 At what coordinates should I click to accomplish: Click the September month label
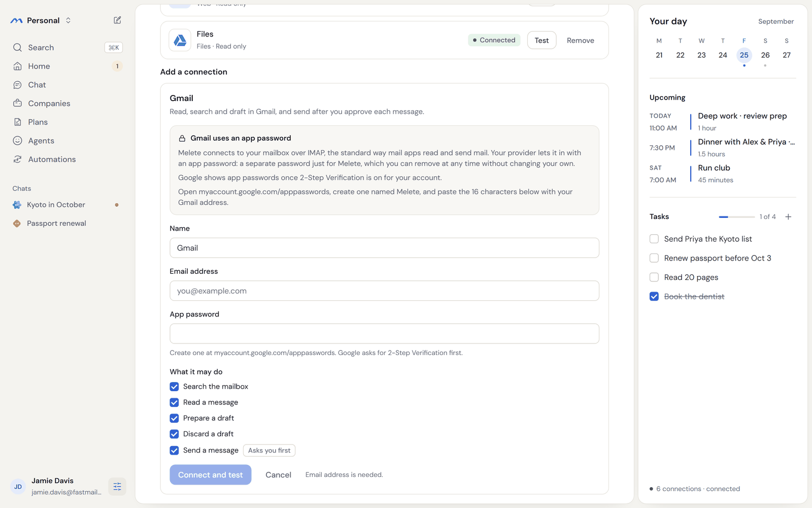pos(776,21)
